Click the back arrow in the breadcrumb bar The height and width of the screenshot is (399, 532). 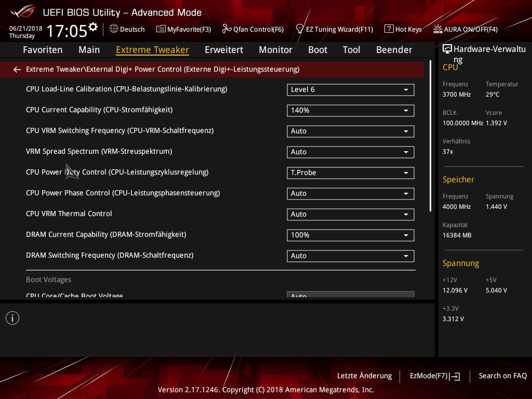[x=17, y=70]
